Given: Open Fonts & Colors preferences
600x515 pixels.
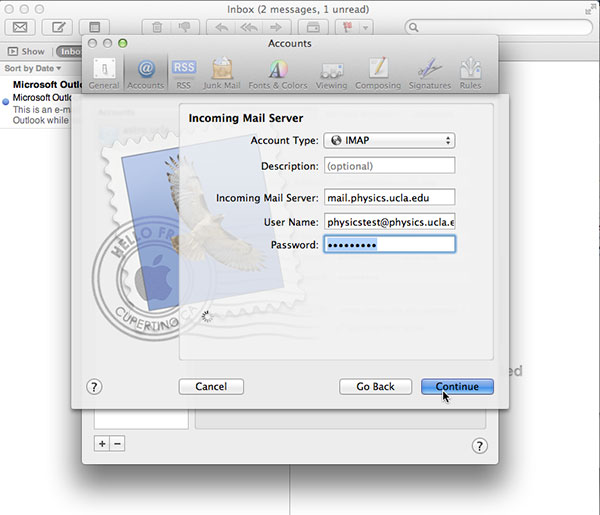Looking at the screenshot, I should pyautogui.click(x=278, y=74).
